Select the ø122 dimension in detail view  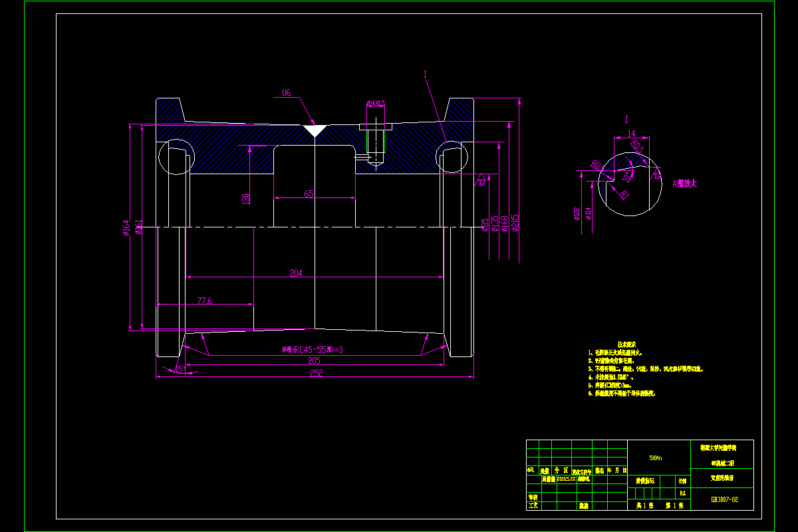tap(577, 214)
